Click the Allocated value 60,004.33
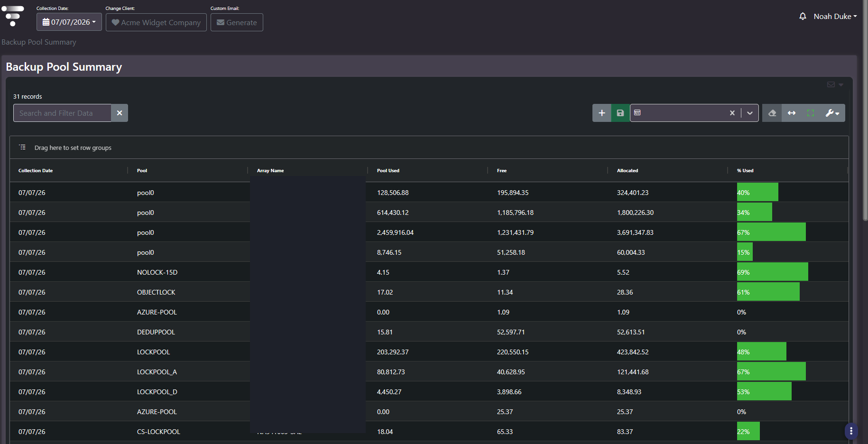The height and width of the screenshot is (444, 868). [631, 252]
